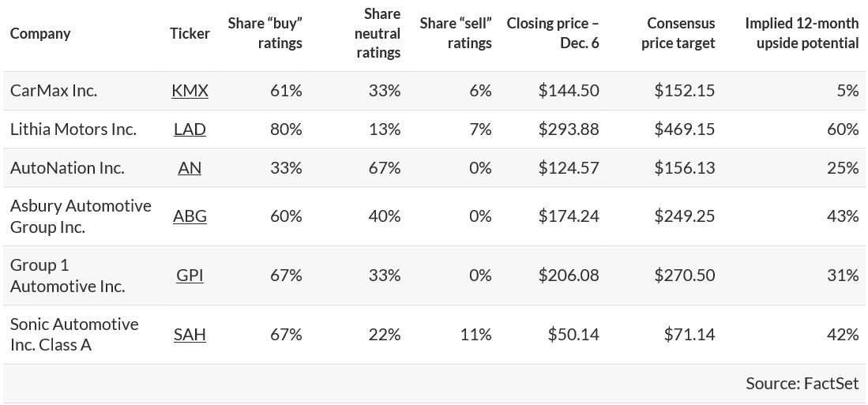Click Share "buy" ratings column header

(265, 33)
